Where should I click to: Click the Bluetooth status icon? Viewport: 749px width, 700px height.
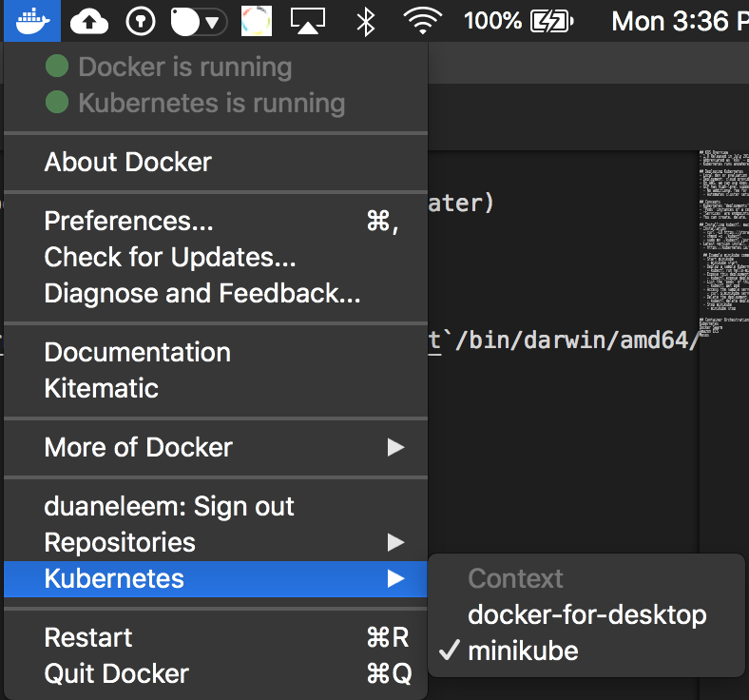click(x=365, y=21)
